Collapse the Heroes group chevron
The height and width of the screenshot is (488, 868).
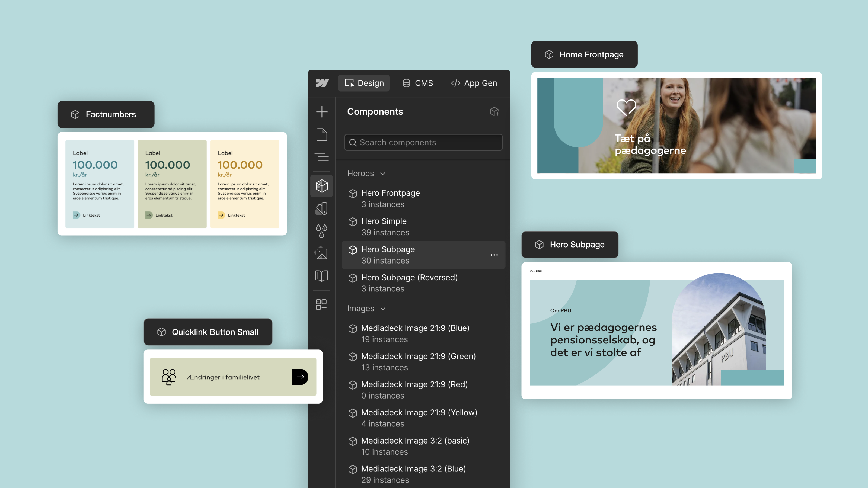coord(382,174)
